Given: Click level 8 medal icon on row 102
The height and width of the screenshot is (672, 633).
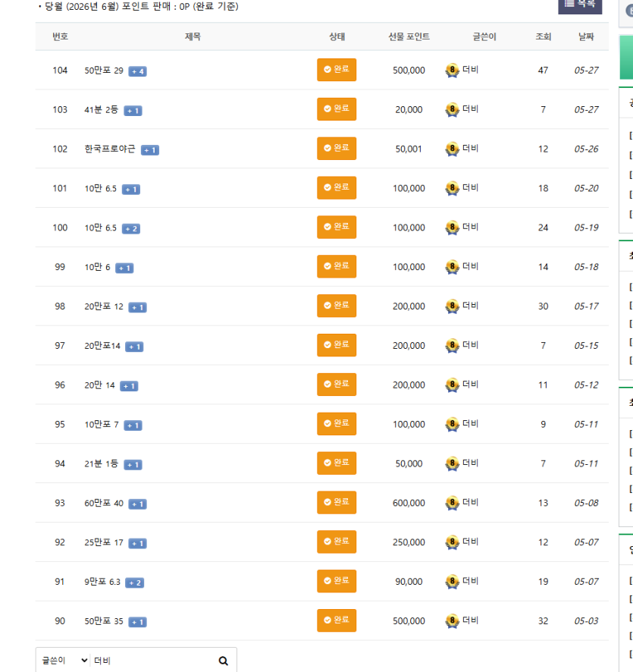Looking at the screenshot, I should click(x=453, y=149).
